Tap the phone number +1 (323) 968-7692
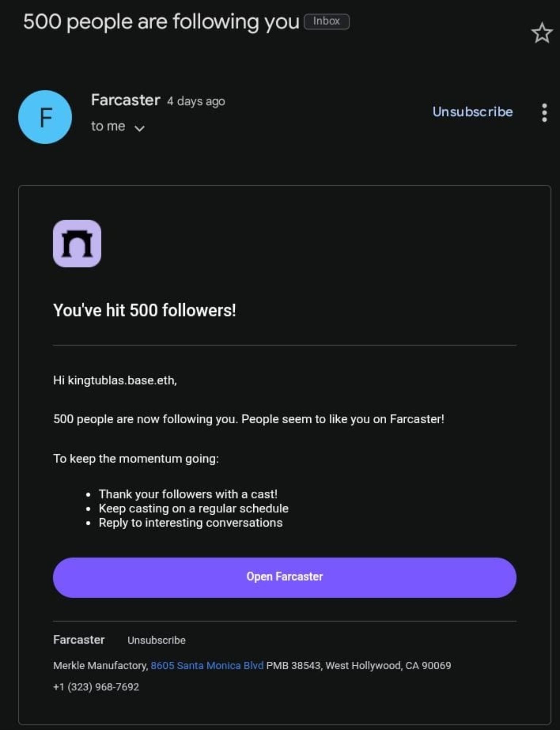This screenshot has height=730, width=560. [96, 687]
